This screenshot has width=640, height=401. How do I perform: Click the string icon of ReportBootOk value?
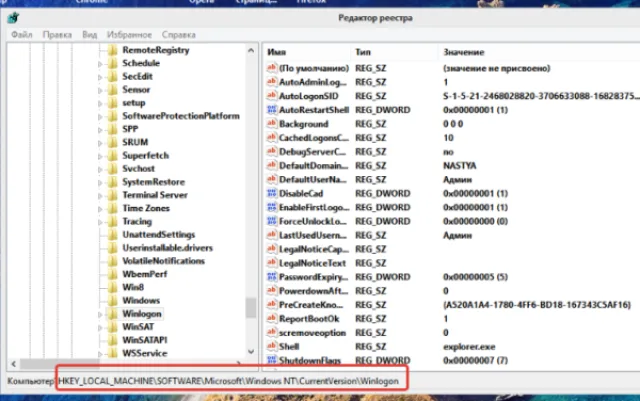pos(271,319)
